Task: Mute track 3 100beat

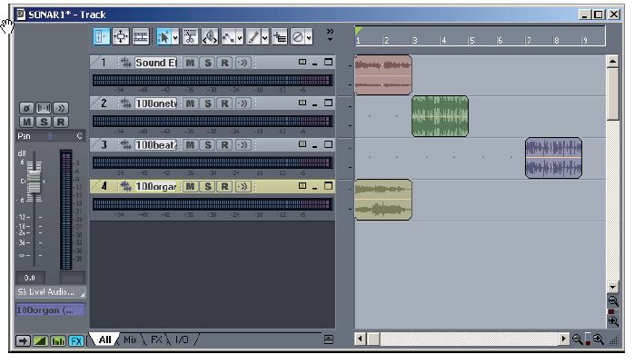Action: pos(190,144)
